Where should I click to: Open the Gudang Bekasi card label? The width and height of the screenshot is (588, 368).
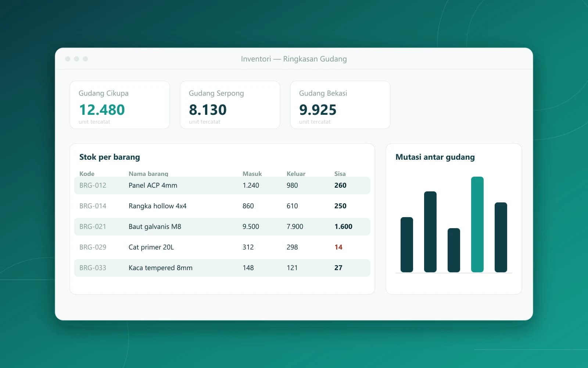pyautogui.click(x=323, y=93)
